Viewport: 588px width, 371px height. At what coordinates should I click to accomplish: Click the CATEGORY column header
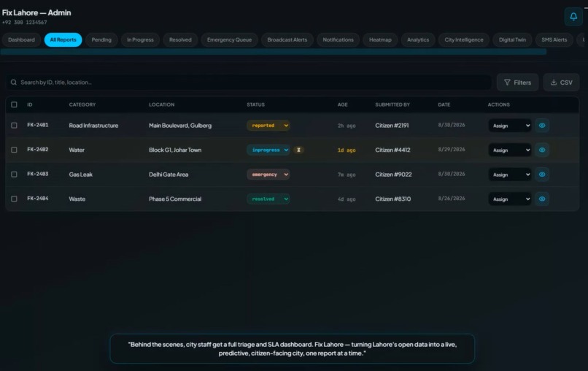click(82, 104)
